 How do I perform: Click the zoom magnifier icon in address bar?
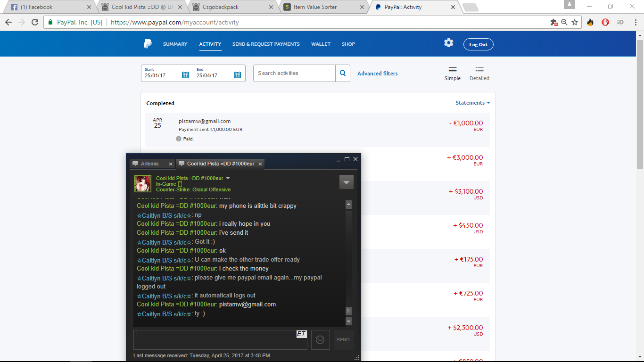(x=564, y=22)
